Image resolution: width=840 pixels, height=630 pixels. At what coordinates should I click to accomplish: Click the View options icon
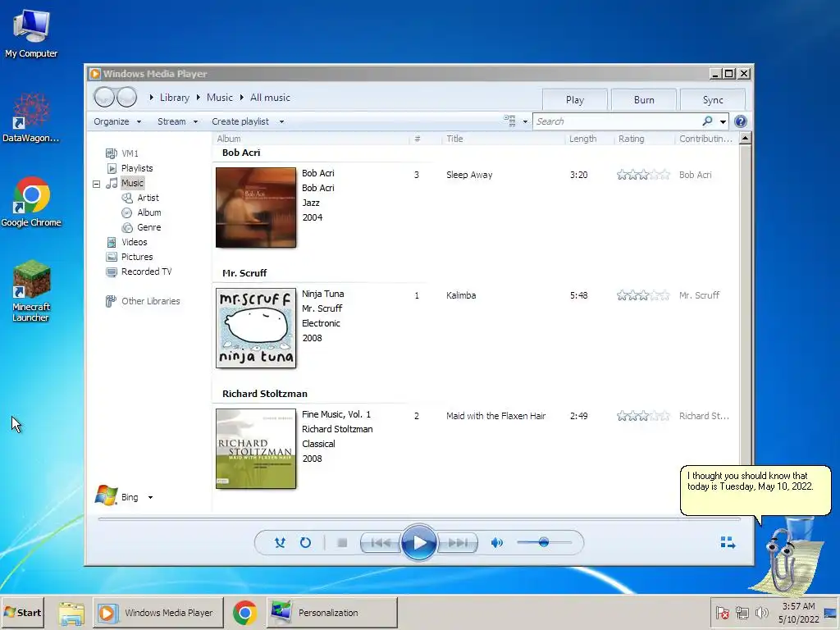(509, 121)
